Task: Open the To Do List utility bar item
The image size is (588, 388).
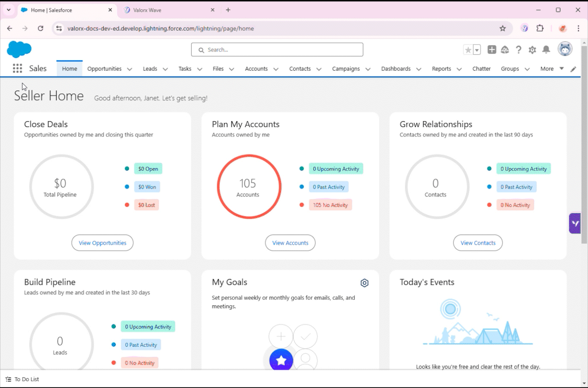Action: pyautogui.click(x=22, y=379)
